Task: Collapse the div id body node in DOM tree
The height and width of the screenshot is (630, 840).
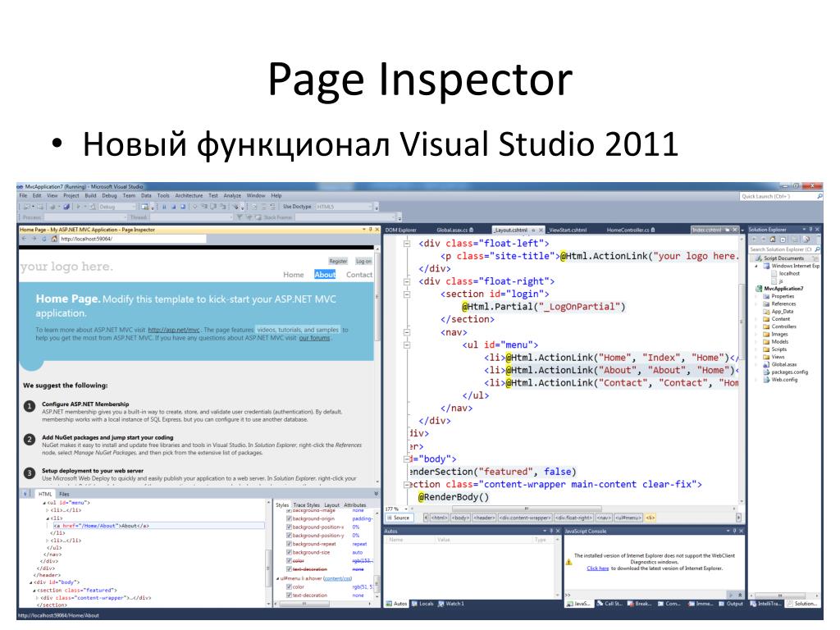Action: pyautogui.click(x=31, y=582)
